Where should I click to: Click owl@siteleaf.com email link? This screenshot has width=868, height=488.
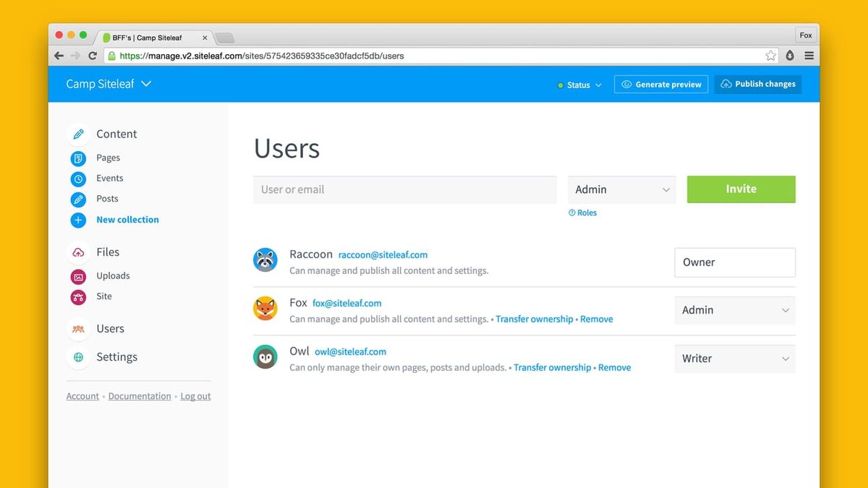pyautogui.click(x=351, y=351)
